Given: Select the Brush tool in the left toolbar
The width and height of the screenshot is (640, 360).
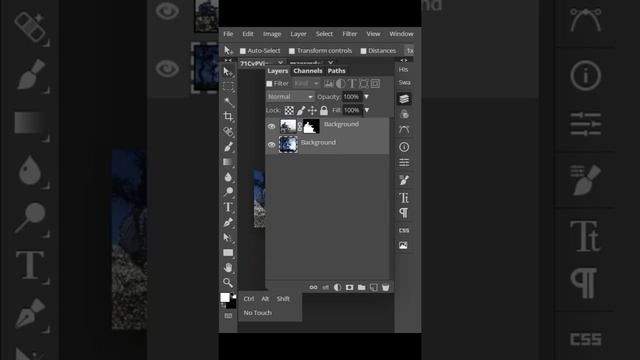Looking at the screenshot, I should 228,147.
